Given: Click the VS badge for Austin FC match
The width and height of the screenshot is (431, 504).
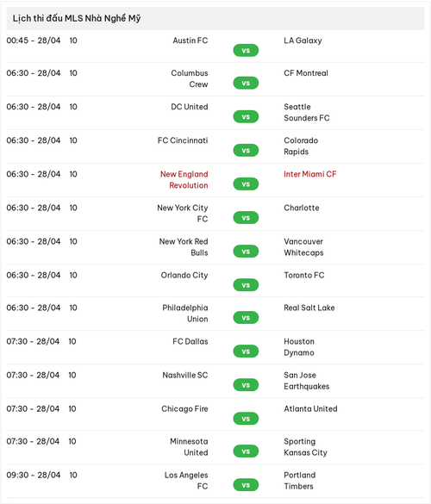Looking at the screenshot, I should coord(246,51).
